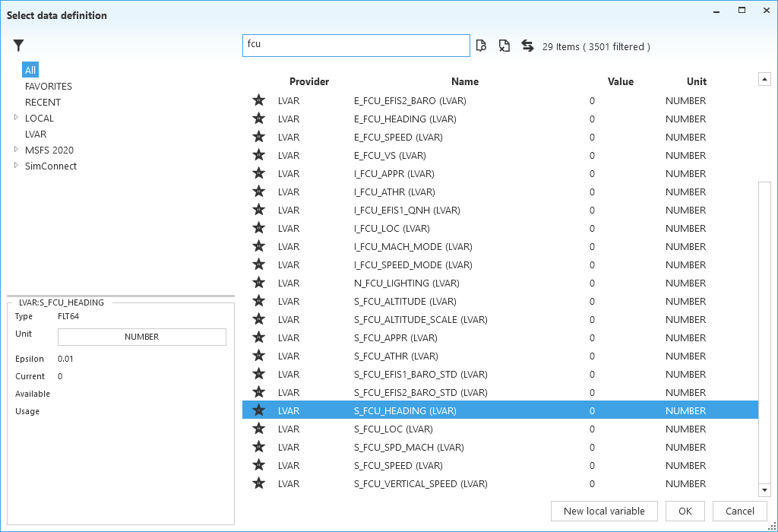This screenshot has height=532, width=778.
Task: Expand the MSFS 2020 tree node
Action: [x=16, y=150]
